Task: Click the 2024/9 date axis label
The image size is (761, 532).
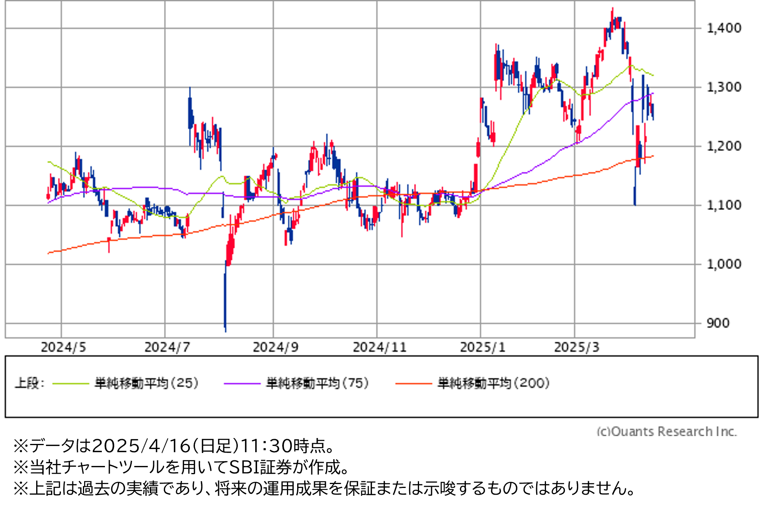Action: pyautogui.click(x=276, y=347)
